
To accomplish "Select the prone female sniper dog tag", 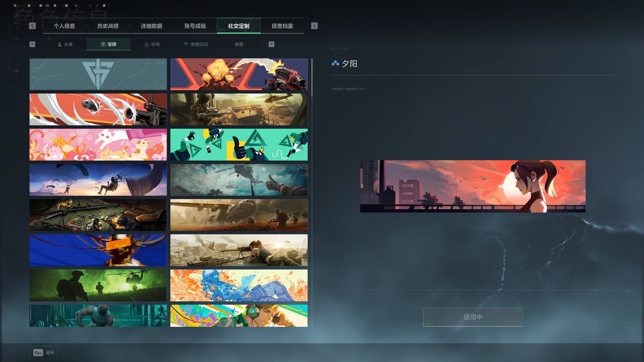I will point(239,250).
